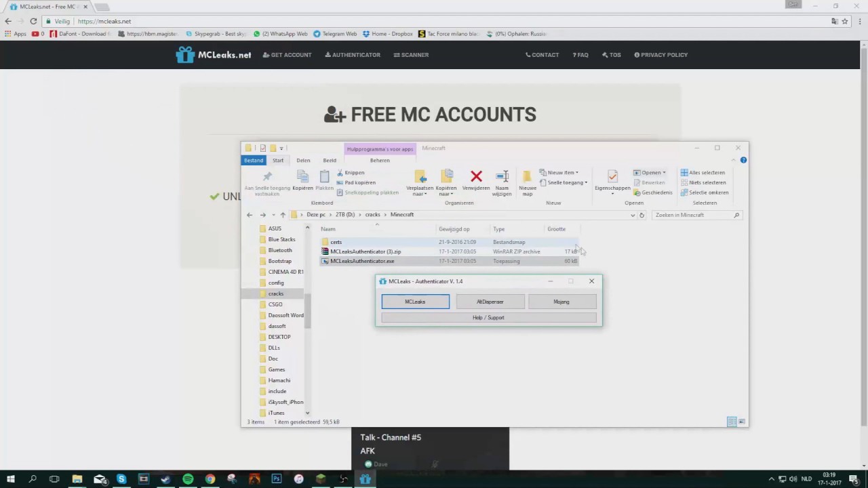The width and height of the screenshot is (868, 488).
Task: Reload the Chrome page
Action: [x=33, y=21]
